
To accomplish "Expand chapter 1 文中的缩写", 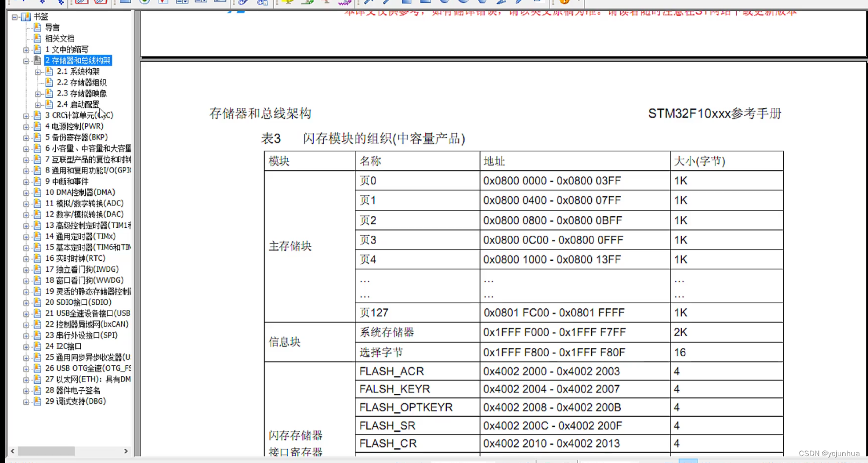I will click(26, 50).
